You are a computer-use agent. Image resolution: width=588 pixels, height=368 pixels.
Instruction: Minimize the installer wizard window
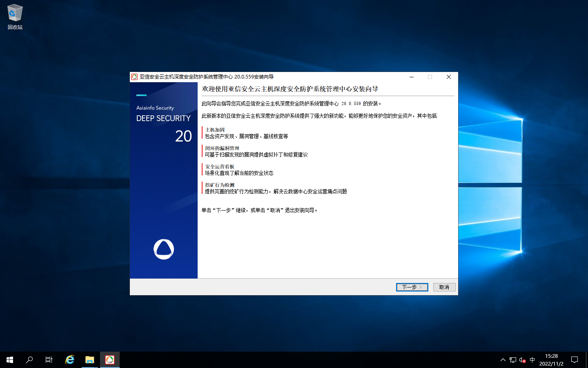click(x=412, y=77)
